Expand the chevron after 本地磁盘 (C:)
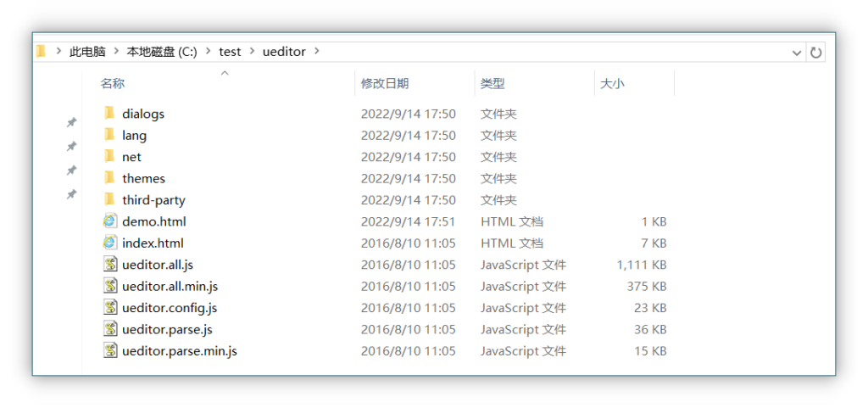868x408 pixels. pos(209,52)
